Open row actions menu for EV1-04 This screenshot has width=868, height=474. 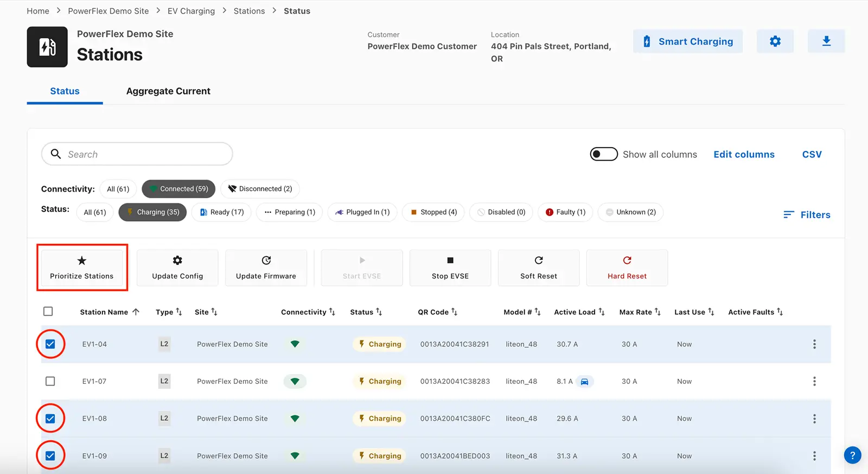coord(814,344)
